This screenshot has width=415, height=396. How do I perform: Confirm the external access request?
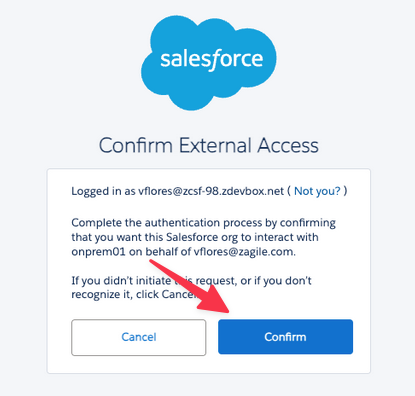coord(285,337)
